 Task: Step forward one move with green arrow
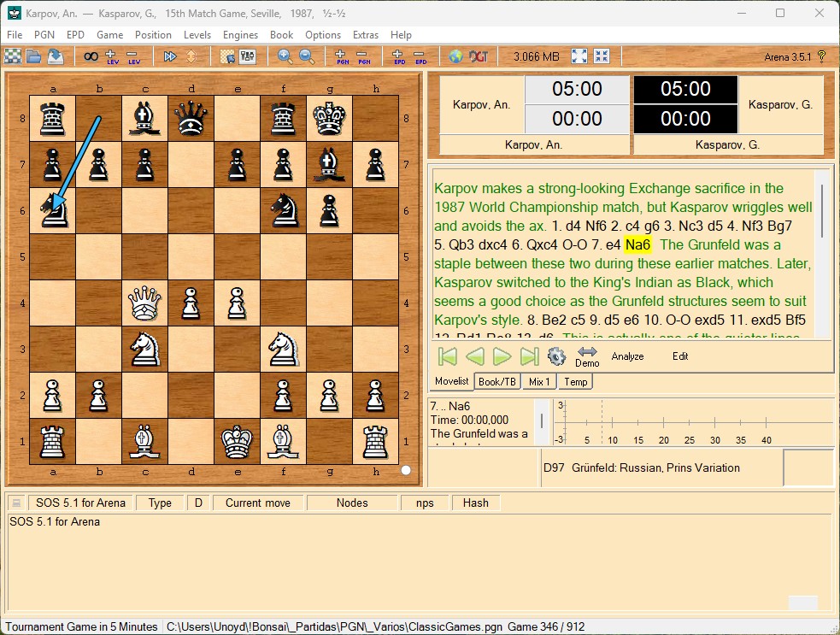502,356
